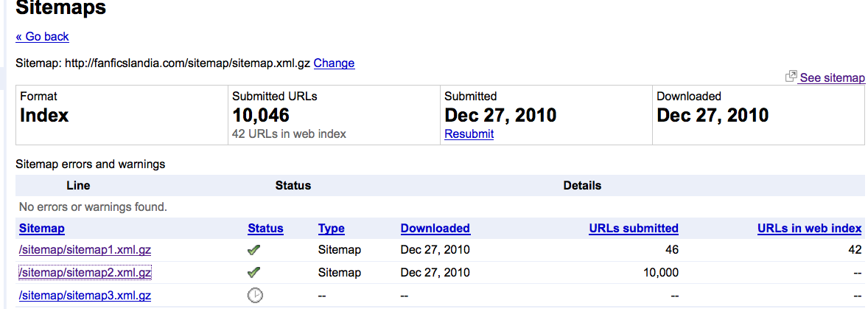Sort by URLs submitted column
Screen dimensions: 868x309
(x=633, y=229)
